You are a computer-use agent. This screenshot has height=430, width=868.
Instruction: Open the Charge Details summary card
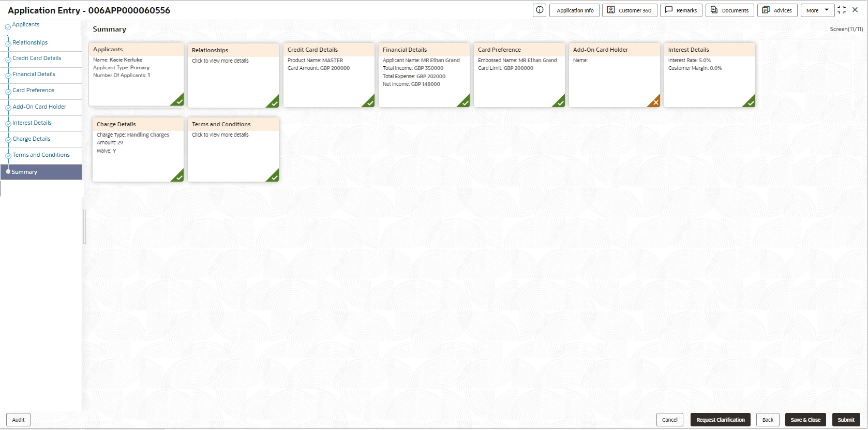[138, 150]
